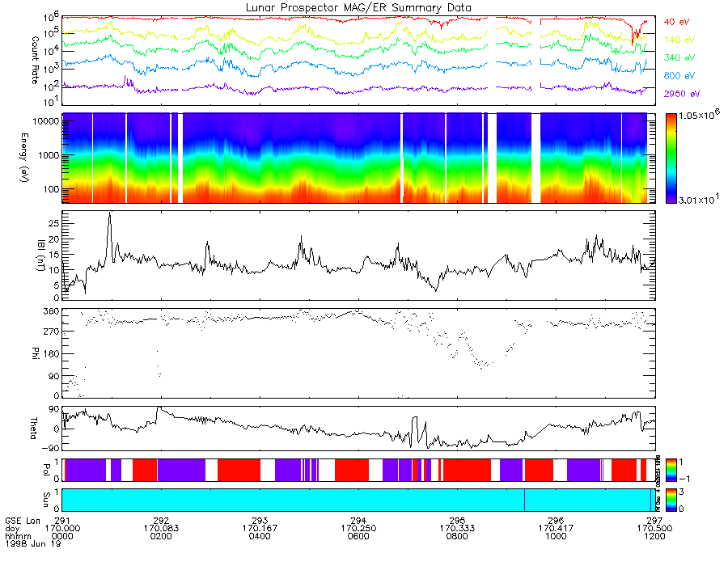The image size is (728, 566).
Task: Click the 'Pol' axis label
Action: pos(46,470)
